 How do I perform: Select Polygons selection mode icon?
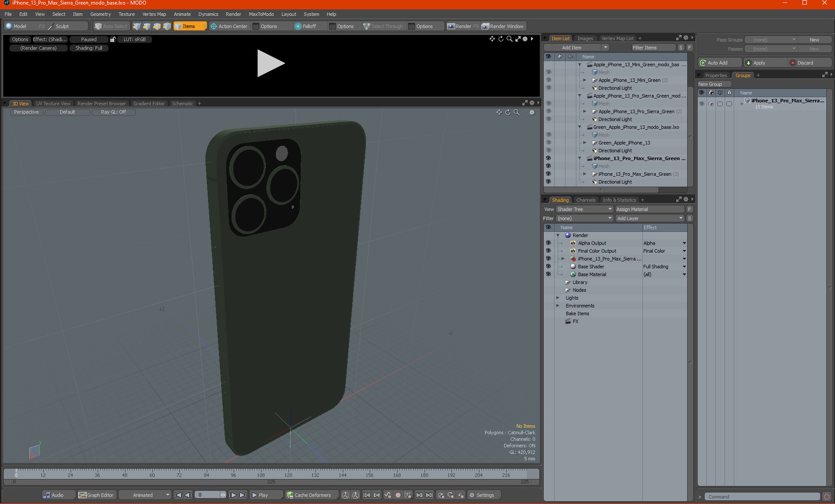[x=157, y=26]
